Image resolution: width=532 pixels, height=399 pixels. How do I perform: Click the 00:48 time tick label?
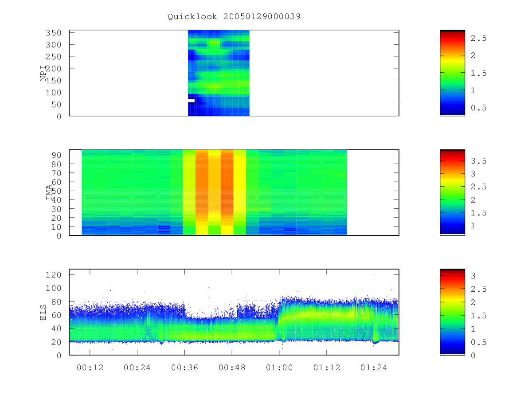[232, 368]
